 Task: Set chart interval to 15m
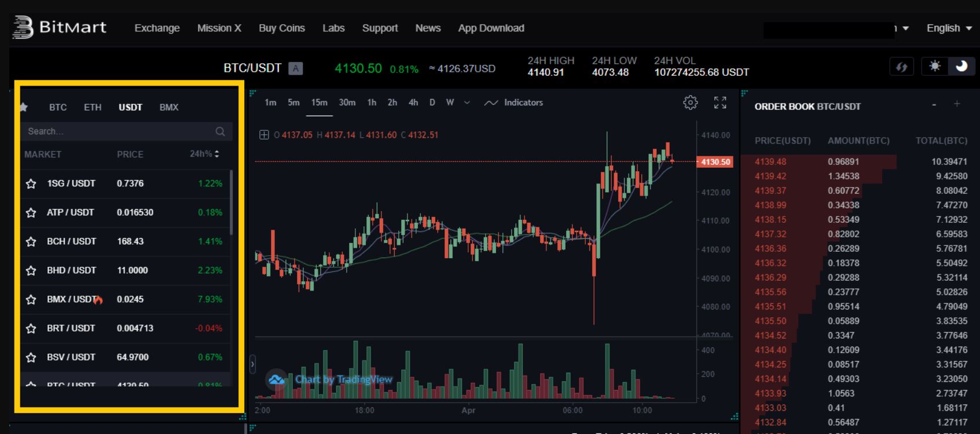[319, 102]
